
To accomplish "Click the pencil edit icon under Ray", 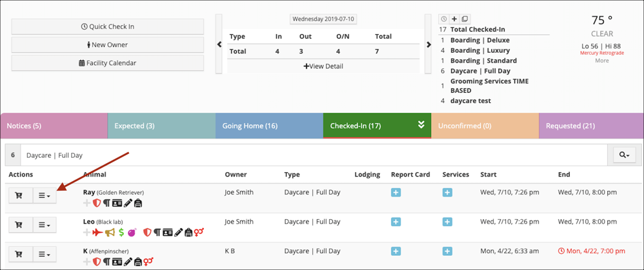I will click(x=128, y=203).
